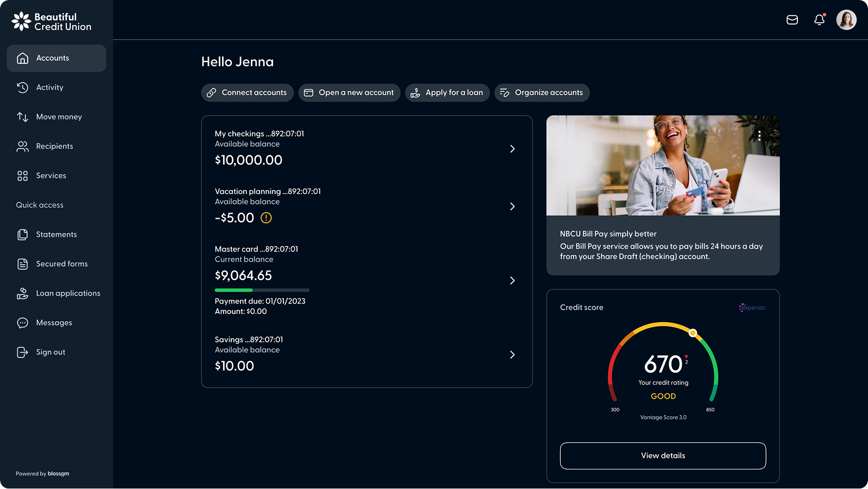Open Secured forms in the sidebar
868x489 pixels.
[56, 264]
